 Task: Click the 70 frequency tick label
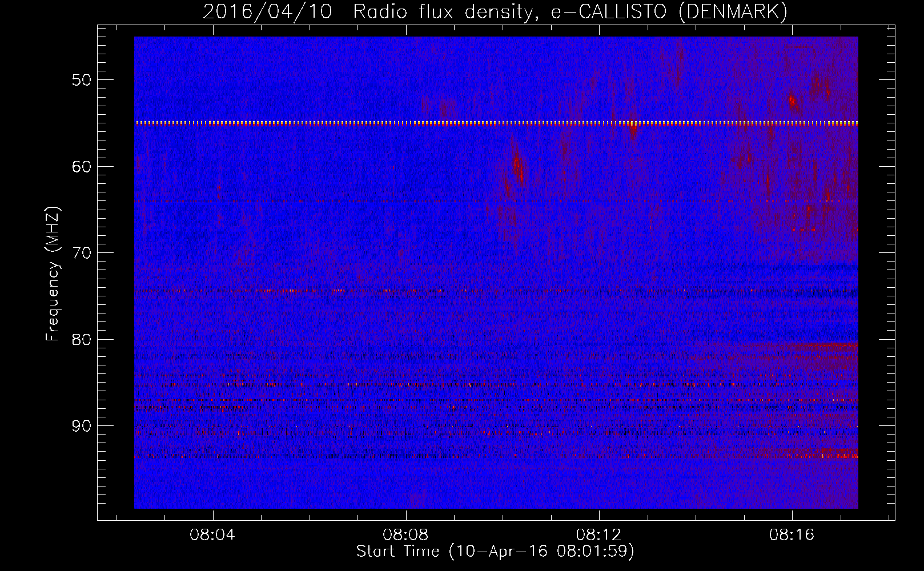coord(82,253)
